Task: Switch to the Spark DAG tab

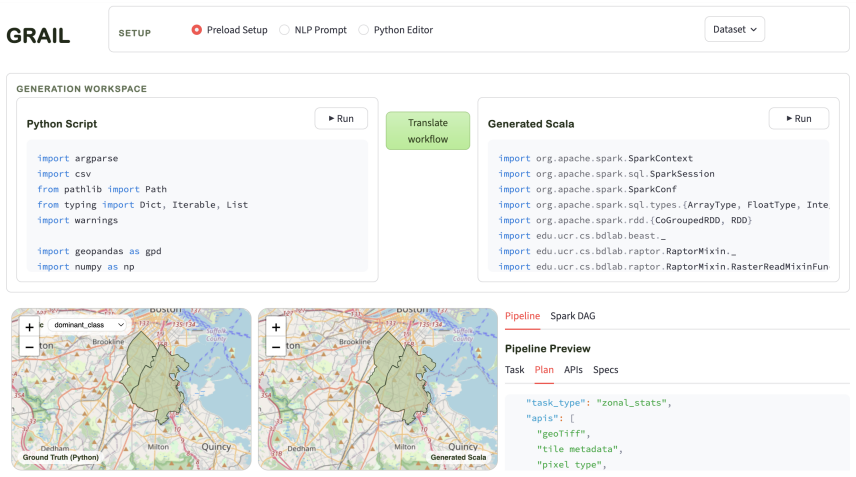Action: 573,316
